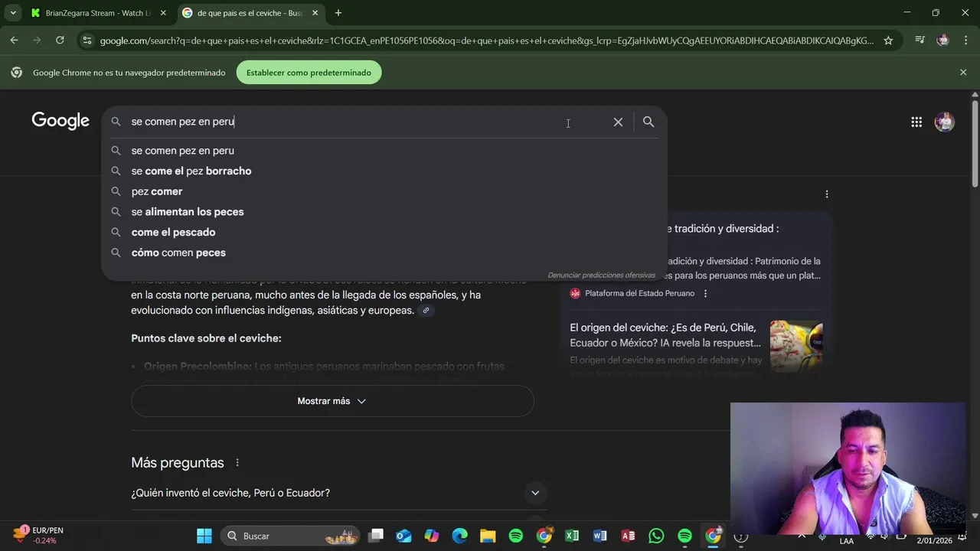980x551 pixels.
Task: Clear the search box with X icon
Action: click(x=618, y=122)
